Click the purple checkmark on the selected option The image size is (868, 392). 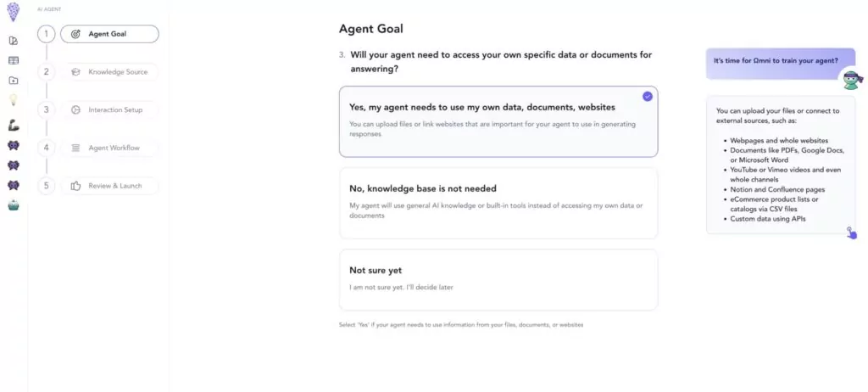click(647, 97)
